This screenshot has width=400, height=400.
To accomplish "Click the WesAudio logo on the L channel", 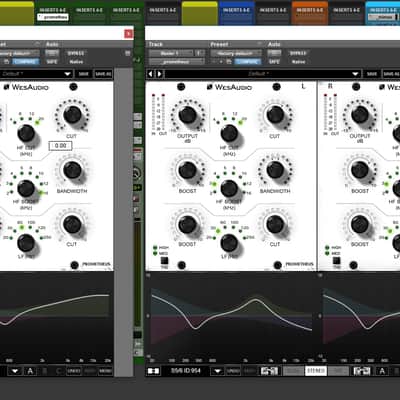I will point(229,87).
